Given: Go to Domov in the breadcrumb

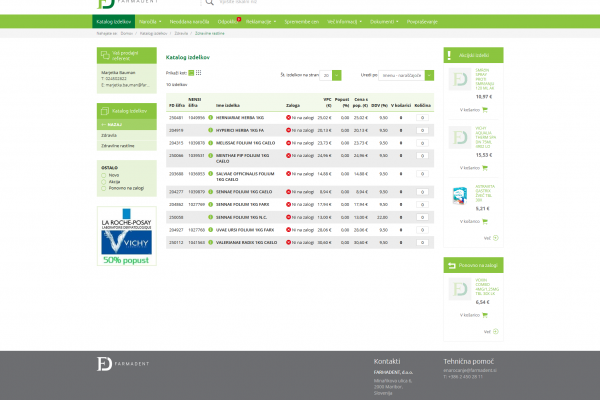Looking at the screenshot, I should coord(126,34).
